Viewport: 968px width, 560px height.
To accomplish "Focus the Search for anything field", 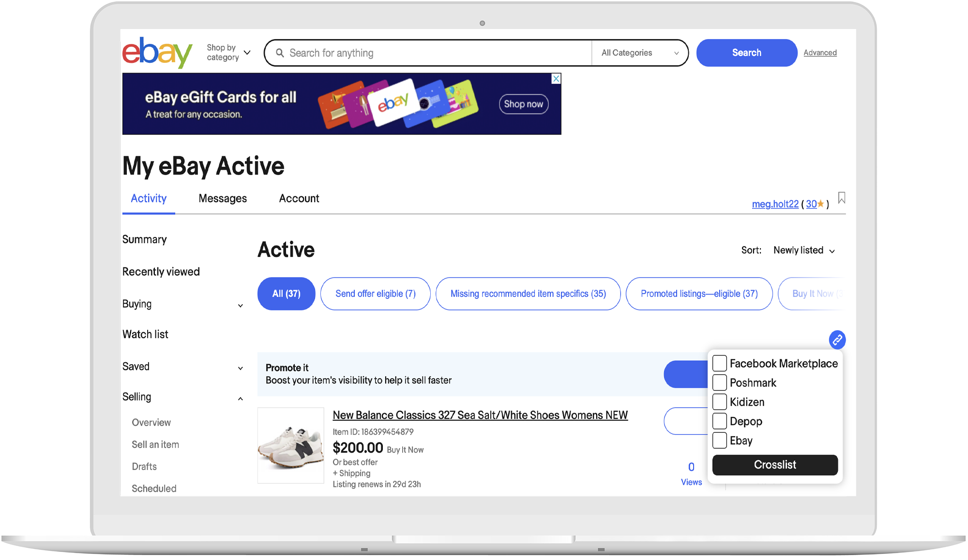I will (436, 53).
